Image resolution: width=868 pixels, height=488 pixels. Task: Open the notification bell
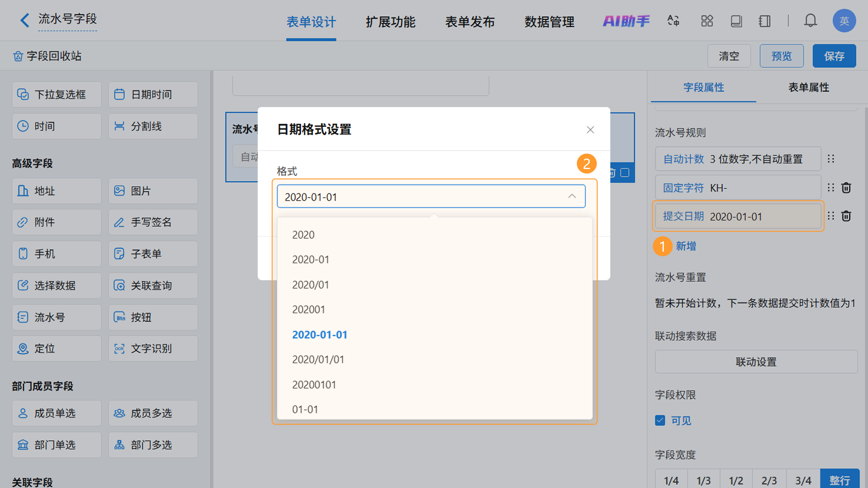tap(810, 21)
